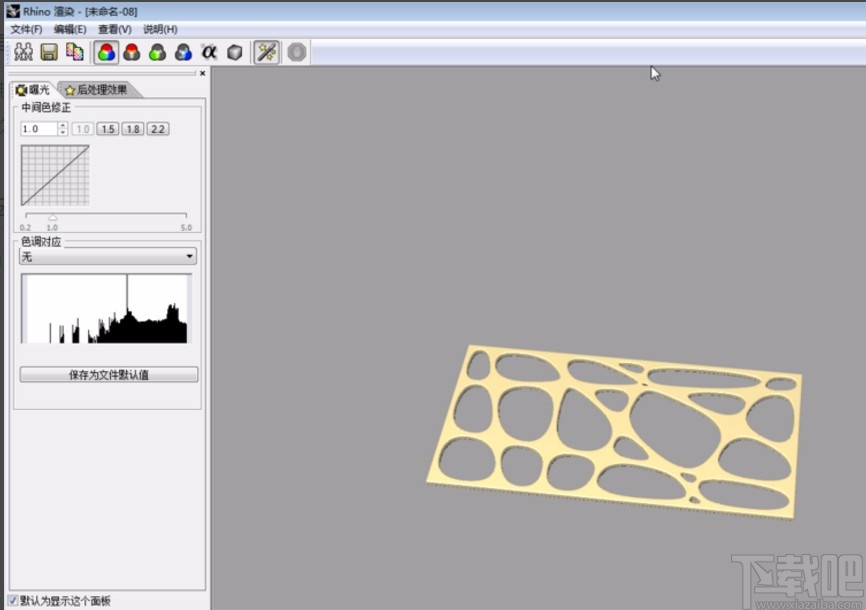
Task: Increase gamma with the spinner up arrow
Action: [x=62, y=126]
